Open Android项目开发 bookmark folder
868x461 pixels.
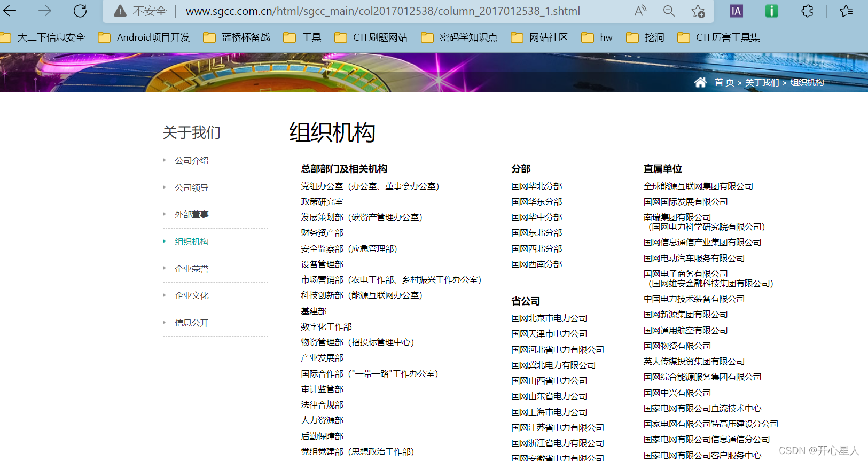click(x=144, y=37)
